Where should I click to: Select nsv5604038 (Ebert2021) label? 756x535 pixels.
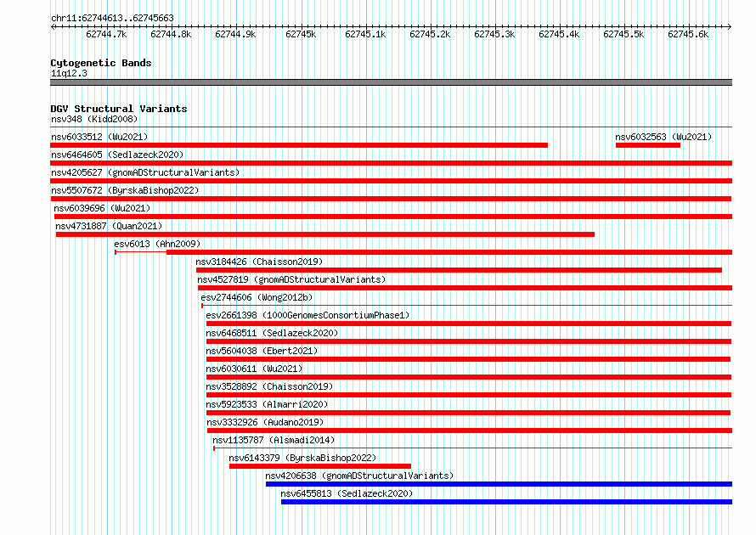[x=262, y=351]
